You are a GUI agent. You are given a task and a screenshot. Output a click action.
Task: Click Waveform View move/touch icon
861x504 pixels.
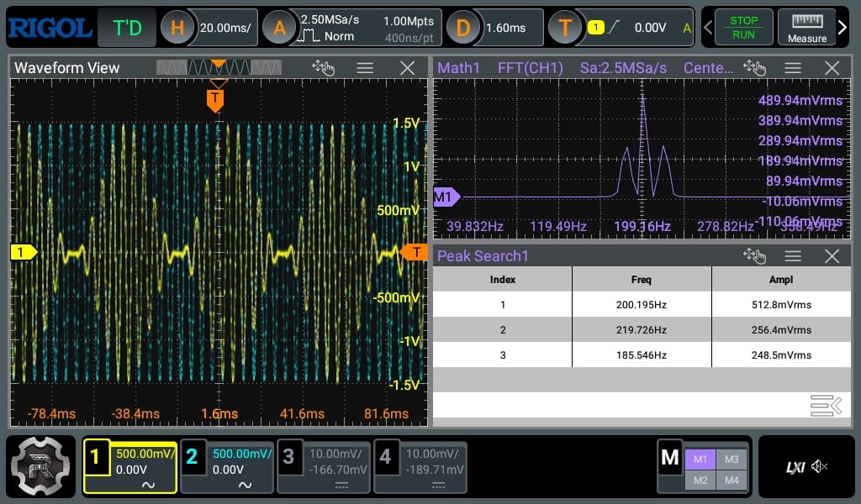click(x=323, y=68)
